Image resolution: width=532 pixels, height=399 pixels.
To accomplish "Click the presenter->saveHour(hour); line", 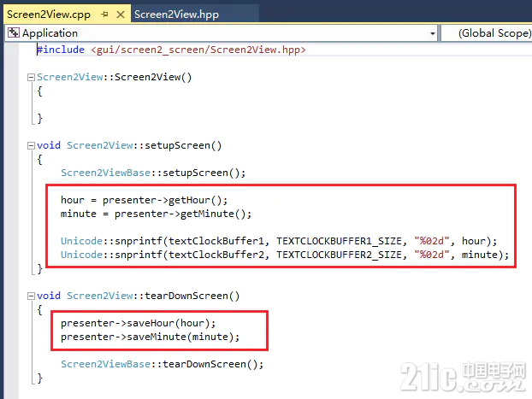I will coord(138,324).
